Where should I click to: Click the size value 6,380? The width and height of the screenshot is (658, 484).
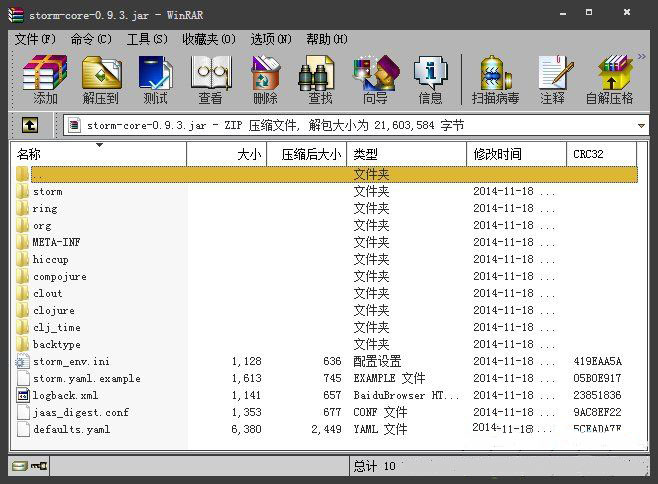click(x=246, y=429)
